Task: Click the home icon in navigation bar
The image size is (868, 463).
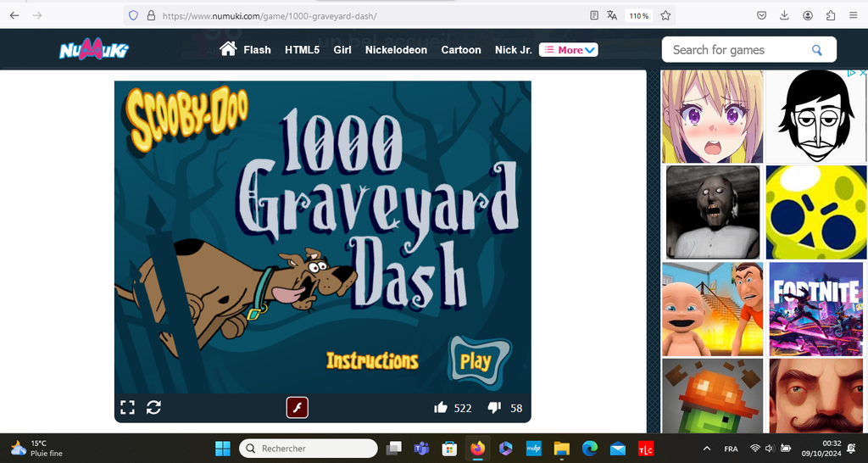Action: point(227,49)
